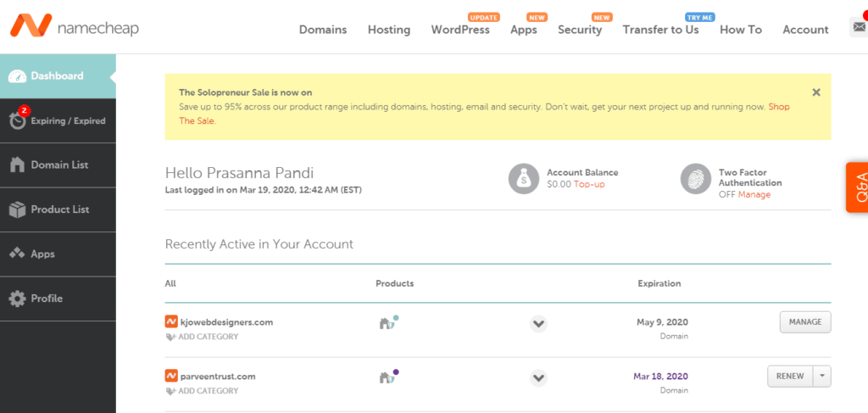The width and height of the screenshot is (868, 413).
Task: Open the Apps sidebar section
Action: pos(58,254)
